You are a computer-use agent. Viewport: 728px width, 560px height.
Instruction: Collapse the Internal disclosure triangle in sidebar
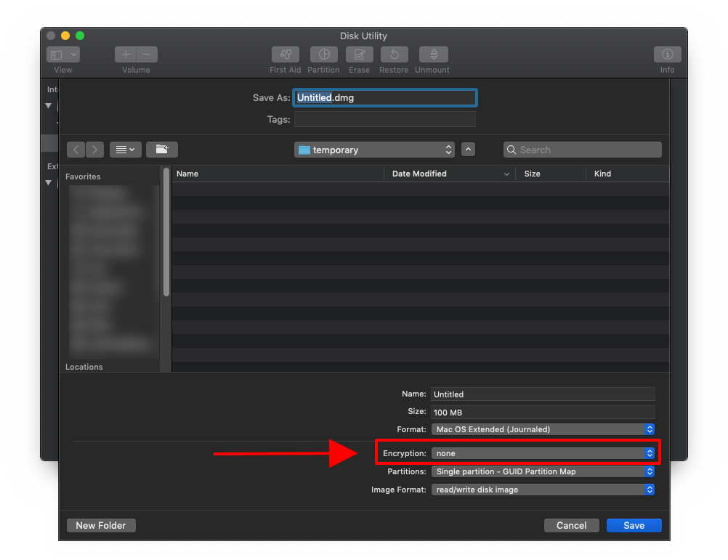coord(48,106)
